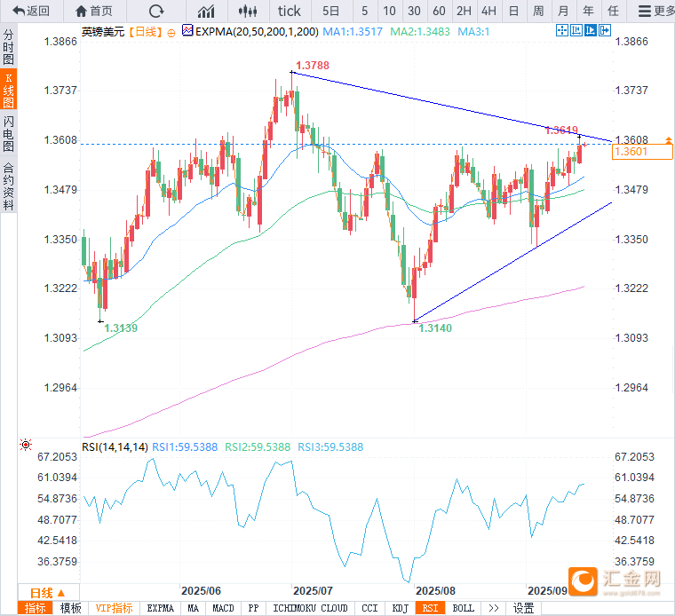The width and height of the screenshot is (675, 616).
Task: Click the EXPMA indicator chart icon
Action: coord(187,30)
